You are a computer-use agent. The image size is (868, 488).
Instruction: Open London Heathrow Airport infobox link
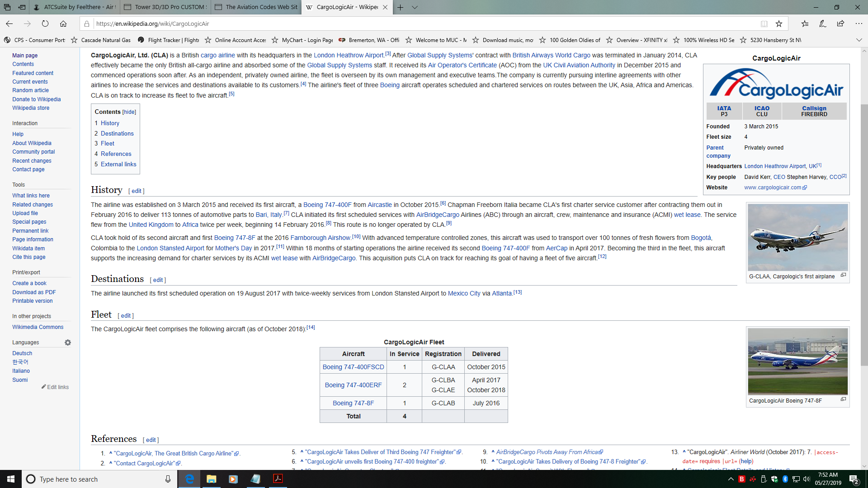[780, 166]
